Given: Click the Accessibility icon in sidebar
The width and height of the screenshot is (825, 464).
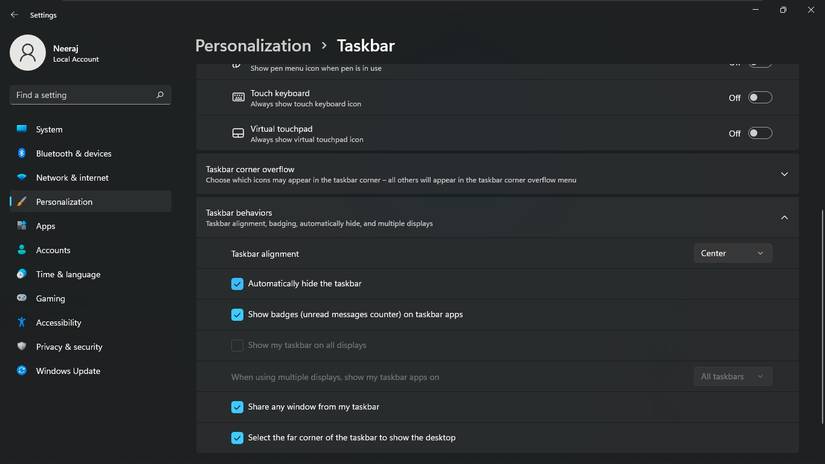Looking at the screenshot, I should tap(21, 322).
